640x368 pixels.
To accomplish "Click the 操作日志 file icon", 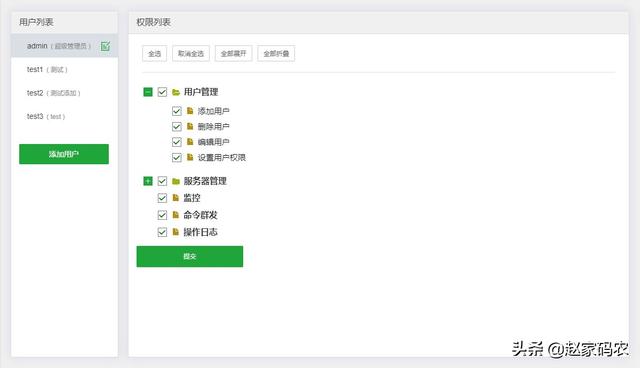I will point(176,232).
